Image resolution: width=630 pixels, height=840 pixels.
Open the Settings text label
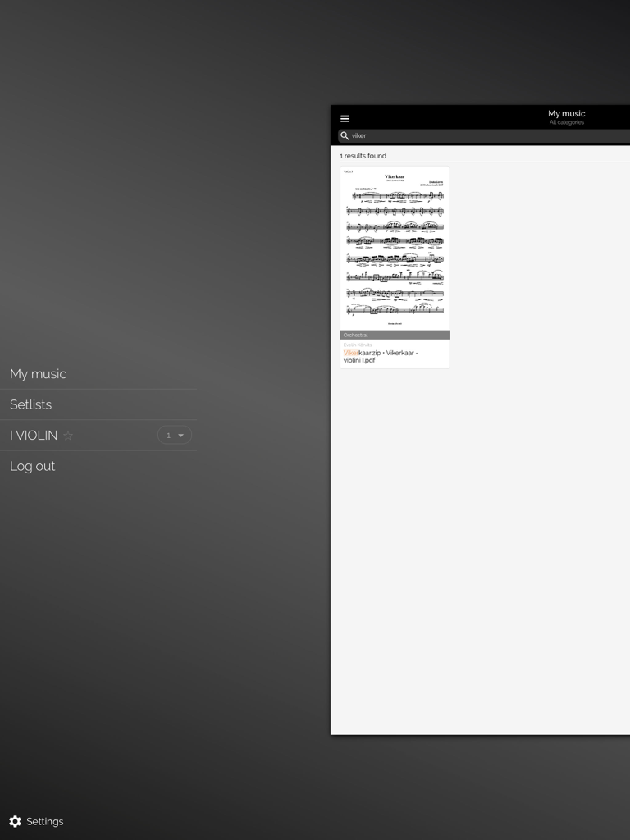pos(45,821)
